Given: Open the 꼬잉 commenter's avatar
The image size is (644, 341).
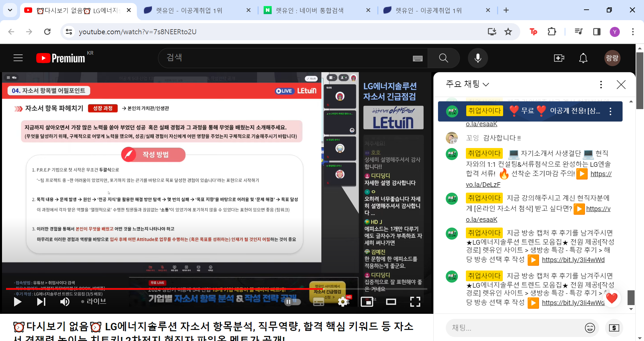Looking at the screenshot, I should [452, 138].
